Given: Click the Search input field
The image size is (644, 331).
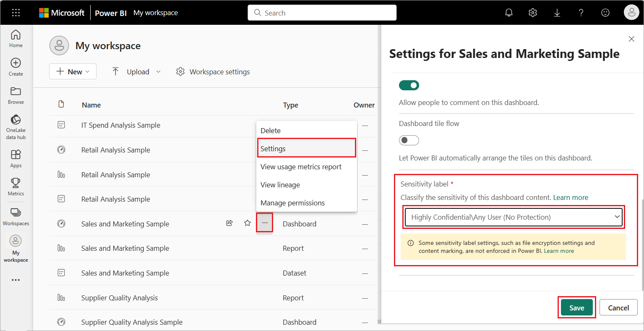Looking at the screenshot, I should (x=322, y=13).
